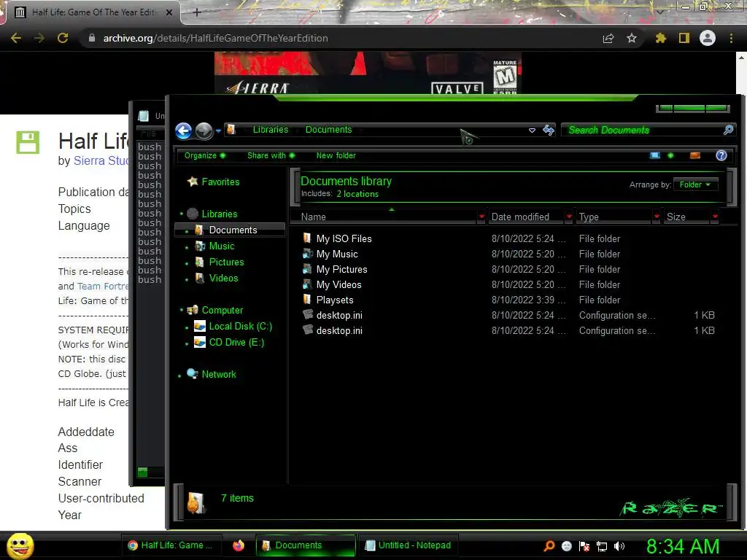Click the My ISO Files folder icon

pyautogui.click(x=307, y=238)
